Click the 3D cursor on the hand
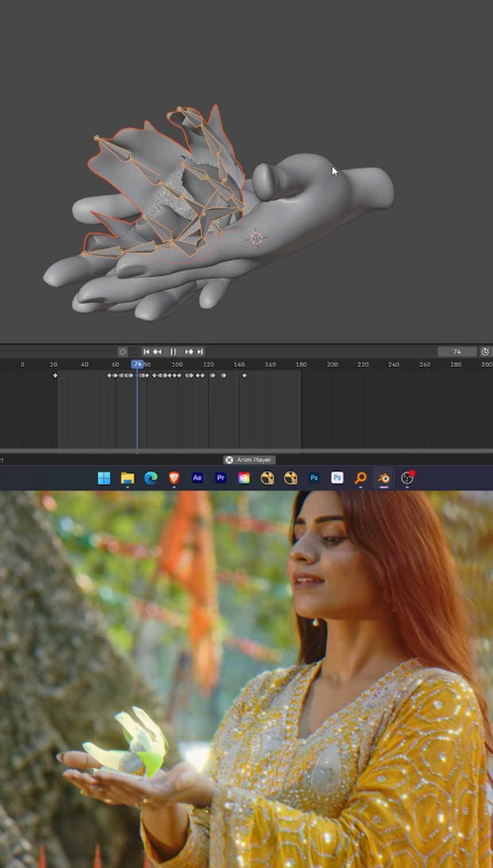Screen dimensions: 493x868 point(256,238)
